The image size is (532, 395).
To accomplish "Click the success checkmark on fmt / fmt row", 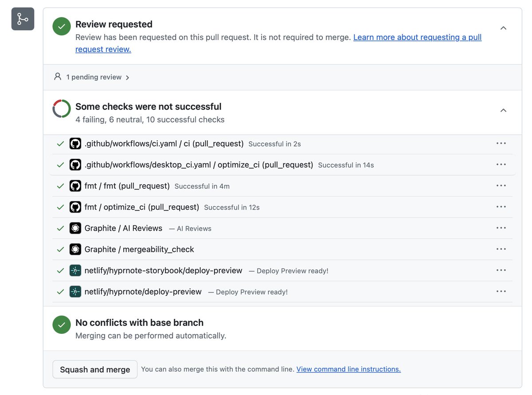I will 60,186.
